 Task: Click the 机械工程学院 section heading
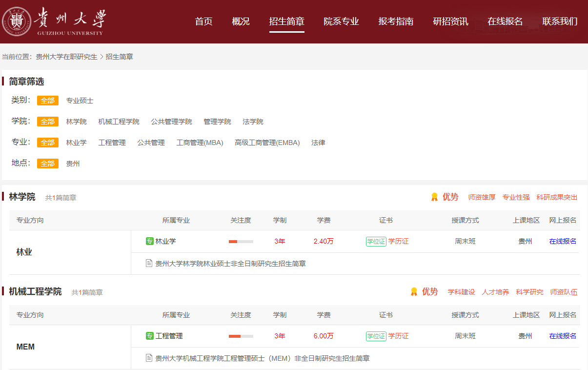coord(35,292)
